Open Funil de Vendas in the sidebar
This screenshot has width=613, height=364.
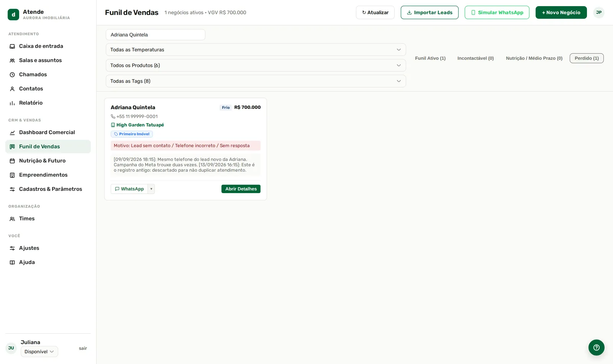[48, 147]
